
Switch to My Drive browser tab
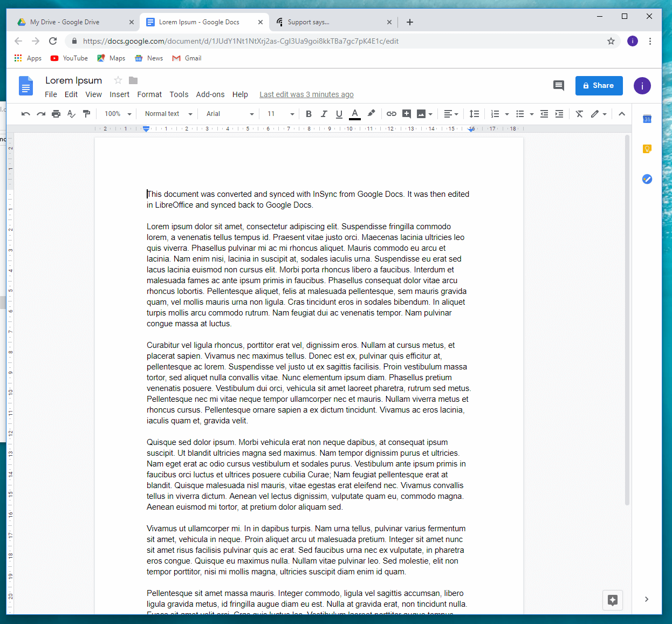click(65, 22)
